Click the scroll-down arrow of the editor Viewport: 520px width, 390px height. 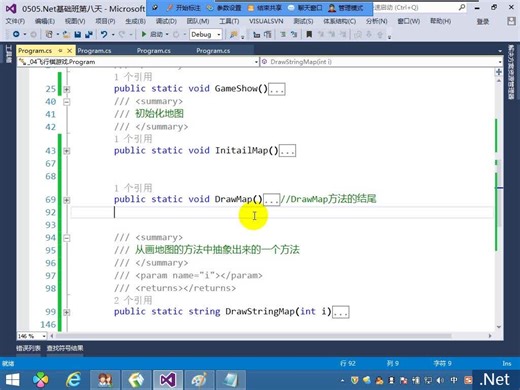(x=499, y=327)
